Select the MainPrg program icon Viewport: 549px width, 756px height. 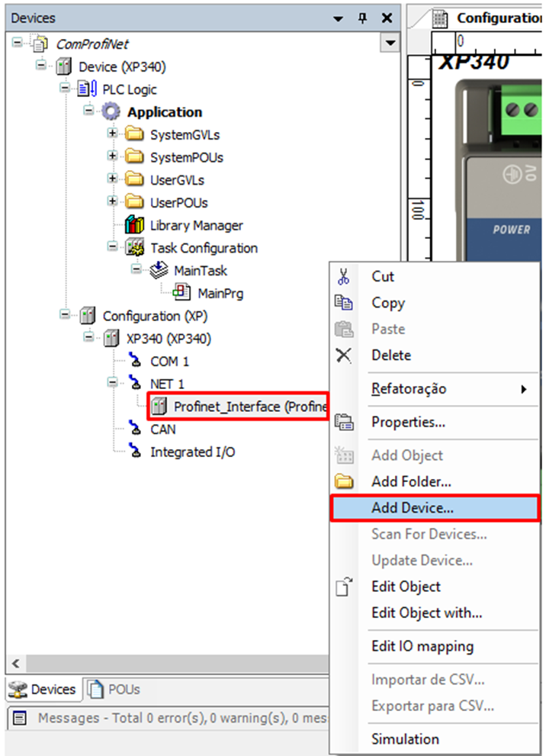pyautogui.click(x=182, y=293)
